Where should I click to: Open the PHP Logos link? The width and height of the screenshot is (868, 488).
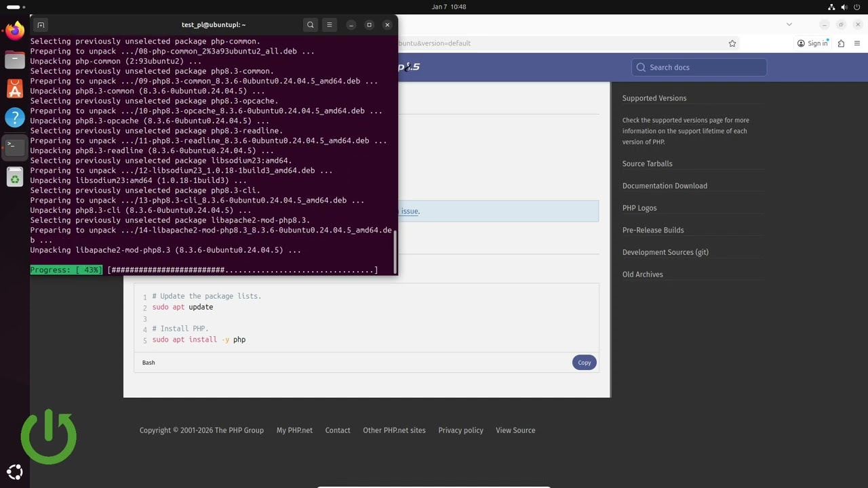click(x=639, y=208)
